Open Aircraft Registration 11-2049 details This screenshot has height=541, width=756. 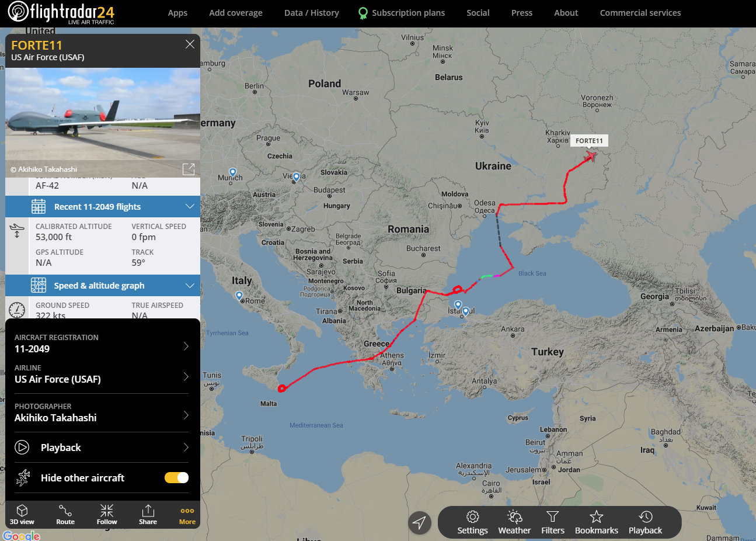[x=102, y=344]
